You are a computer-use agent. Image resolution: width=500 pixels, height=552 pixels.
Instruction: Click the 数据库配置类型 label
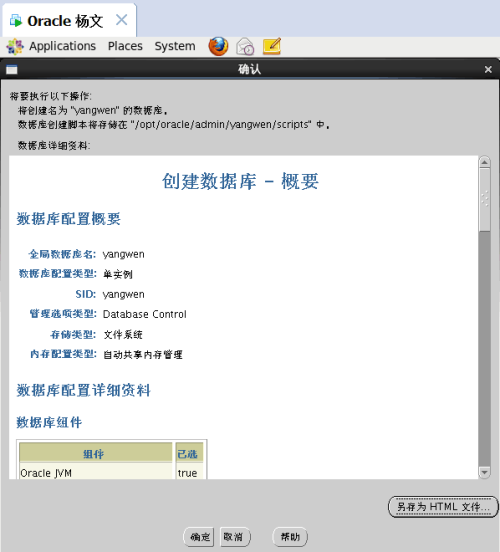click(x=58, y=274)
